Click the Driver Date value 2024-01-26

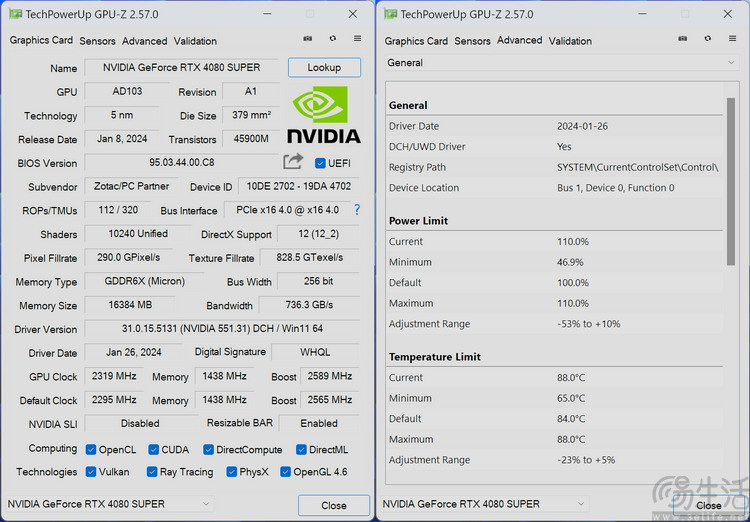(582, 126)
